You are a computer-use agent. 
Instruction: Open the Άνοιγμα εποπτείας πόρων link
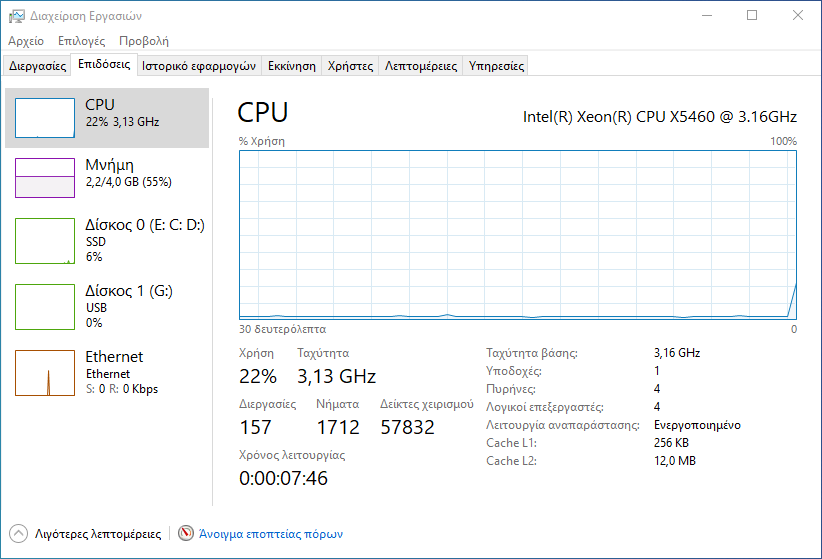271,534
